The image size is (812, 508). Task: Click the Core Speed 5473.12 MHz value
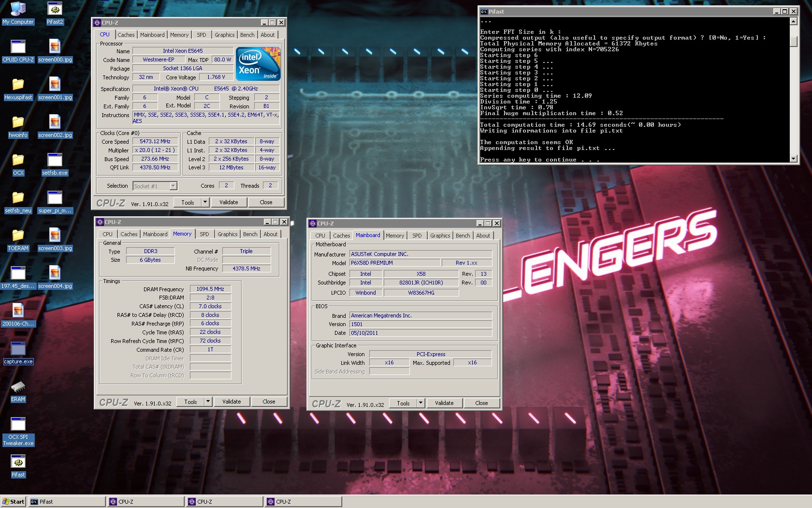pyautogui.click(x=155, y=141)
